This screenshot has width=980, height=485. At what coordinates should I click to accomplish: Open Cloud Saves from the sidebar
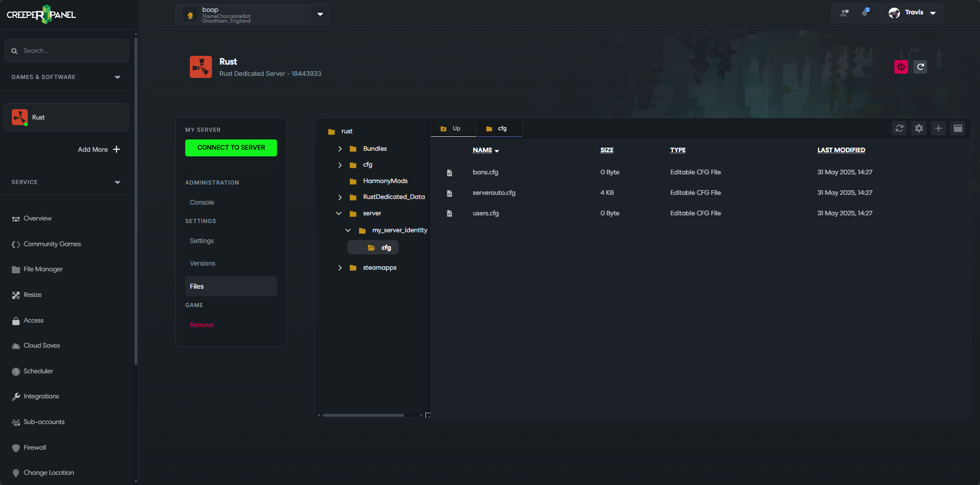pyautogui.click(x=15, y=345)
